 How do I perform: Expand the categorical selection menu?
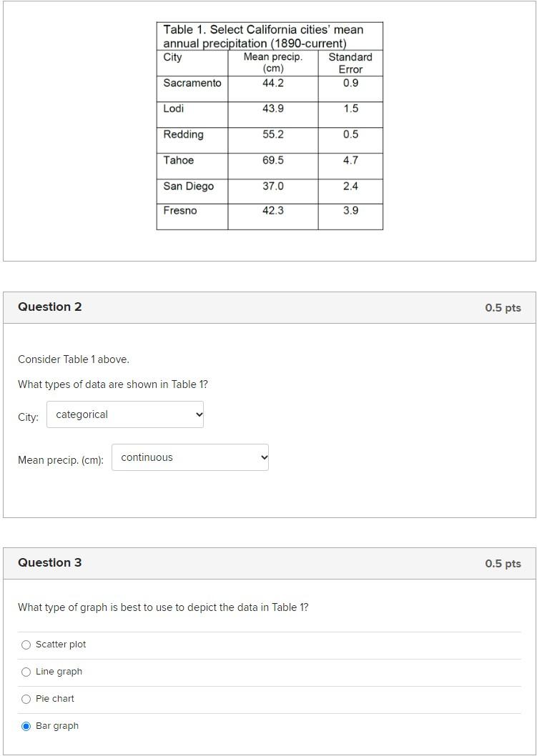point(124,414)
